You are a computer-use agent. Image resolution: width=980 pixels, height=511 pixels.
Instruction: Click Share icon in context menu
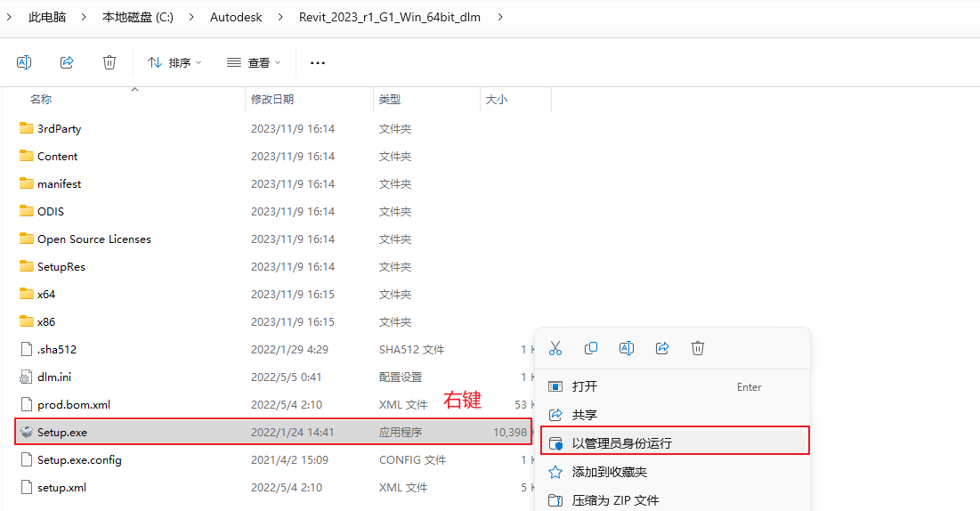coord(662,348)
